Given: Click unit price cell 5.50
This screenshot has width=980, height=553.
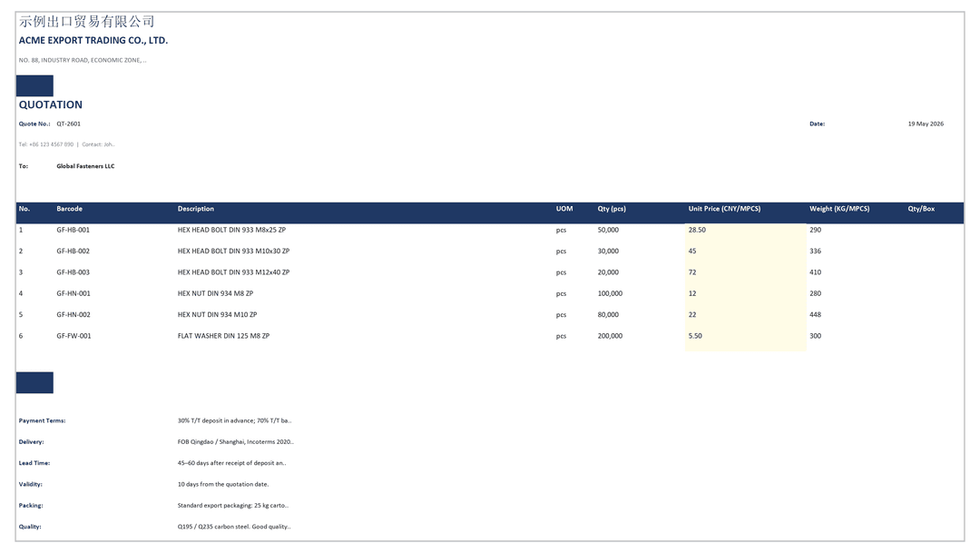Looking at the screenshot, I should click(x=695, y=336).
